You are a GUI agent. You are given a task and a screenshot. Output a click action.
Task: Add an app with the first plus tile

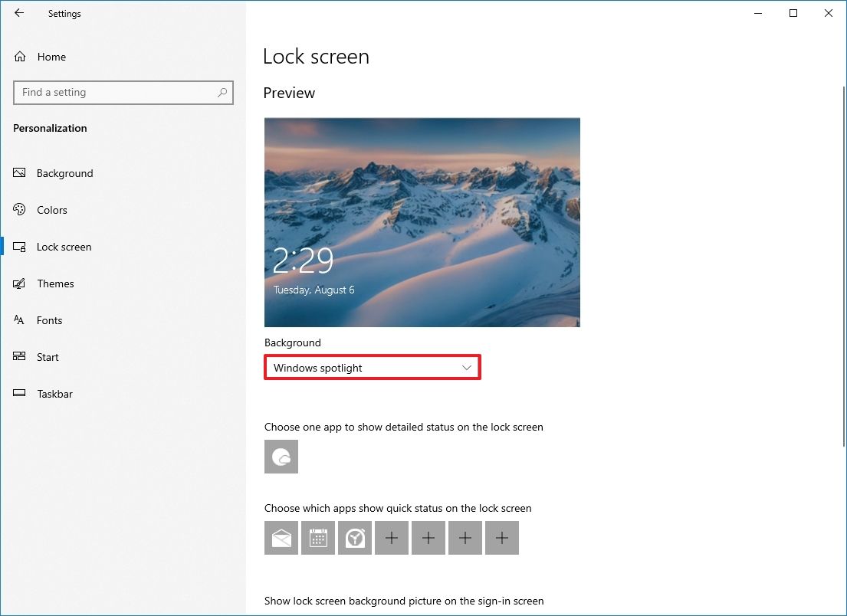(392, 538)
